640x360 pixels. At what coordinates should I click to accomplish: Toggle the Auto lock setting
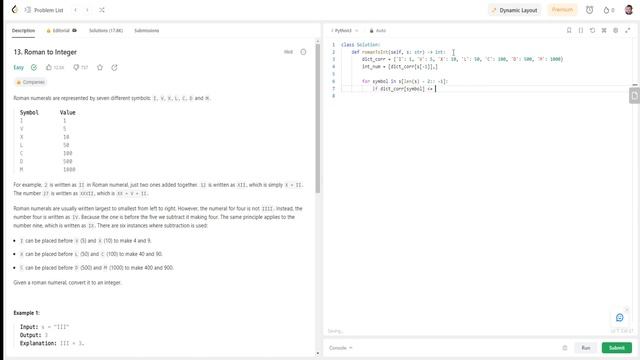pyautogui.click(x=378, y=31)
